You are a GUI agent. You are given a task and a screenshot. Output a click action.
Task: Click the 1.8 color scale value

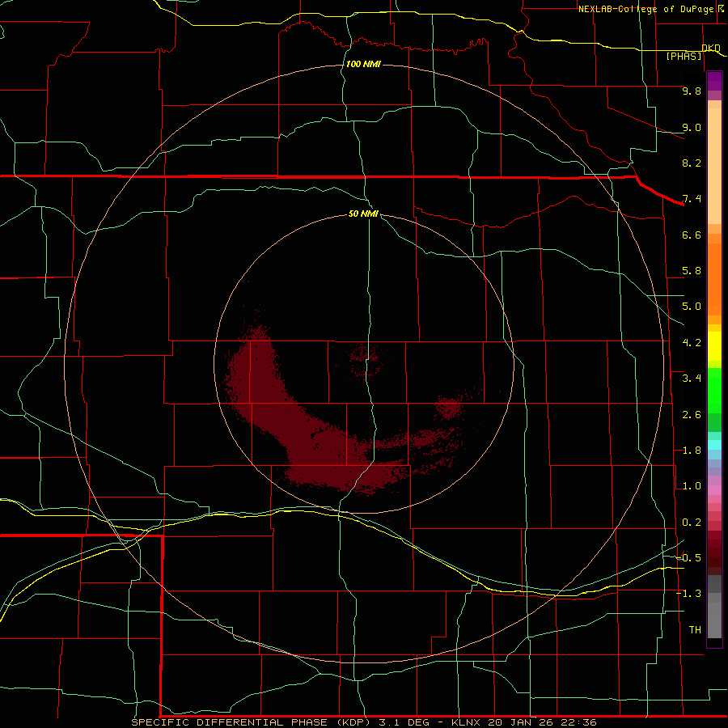pyautogui.click(x=692, y=451)
